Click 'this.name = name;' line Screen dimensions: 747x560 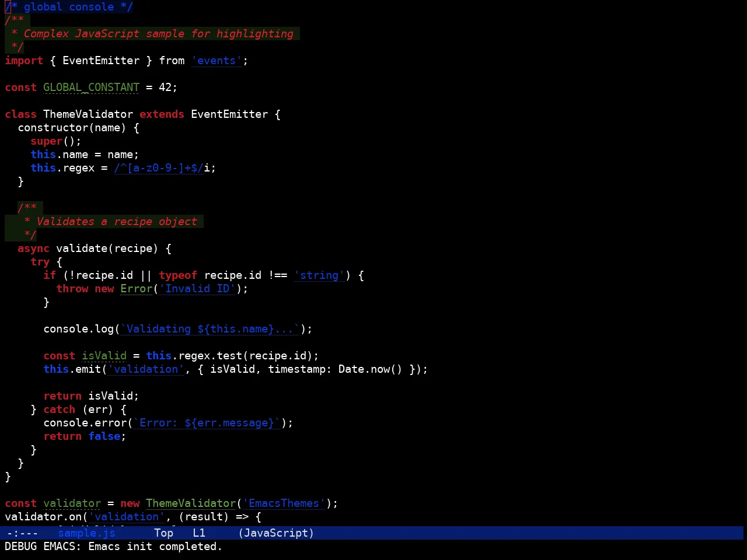point(85,155)
